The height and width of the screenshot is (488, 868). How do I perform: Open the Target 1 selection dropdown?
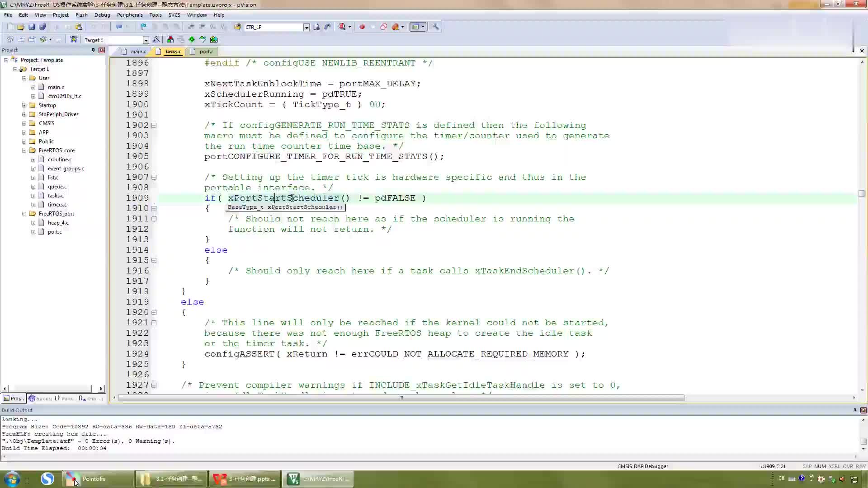point(146,40)
